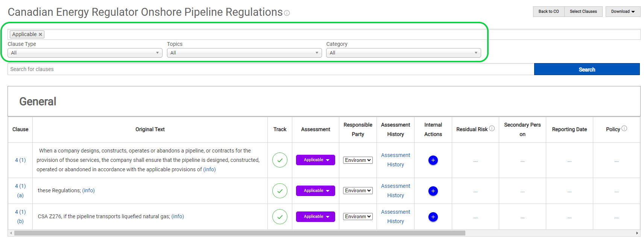Toggle track checkmark for clause 4 (1) (b)
Viewport: 644px width, 240px height.
pos(280,217)
